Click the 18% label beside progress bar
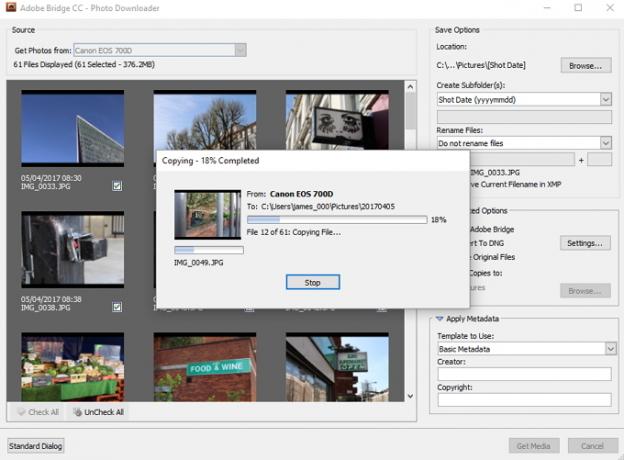 pyautogui.click(x=439, y=220)
